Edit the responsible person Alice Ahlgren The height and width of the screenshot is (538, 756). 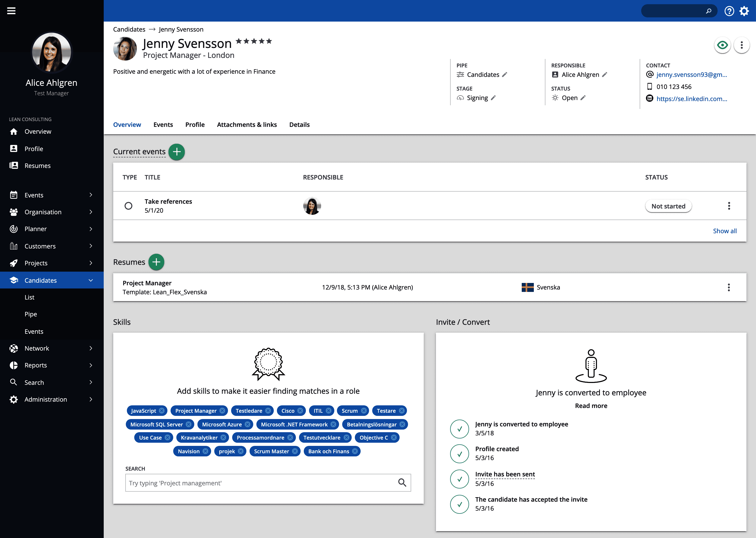pyautogui.click(x=605, y=74)
